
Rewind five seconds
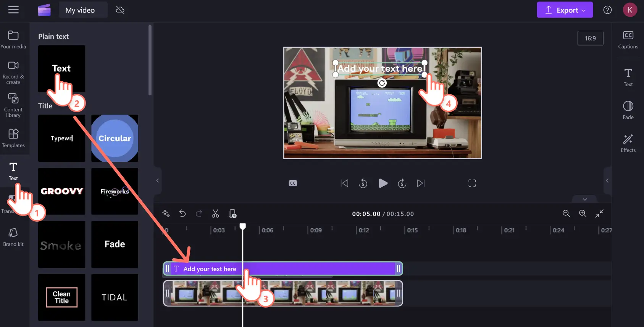tap(363, 183)
